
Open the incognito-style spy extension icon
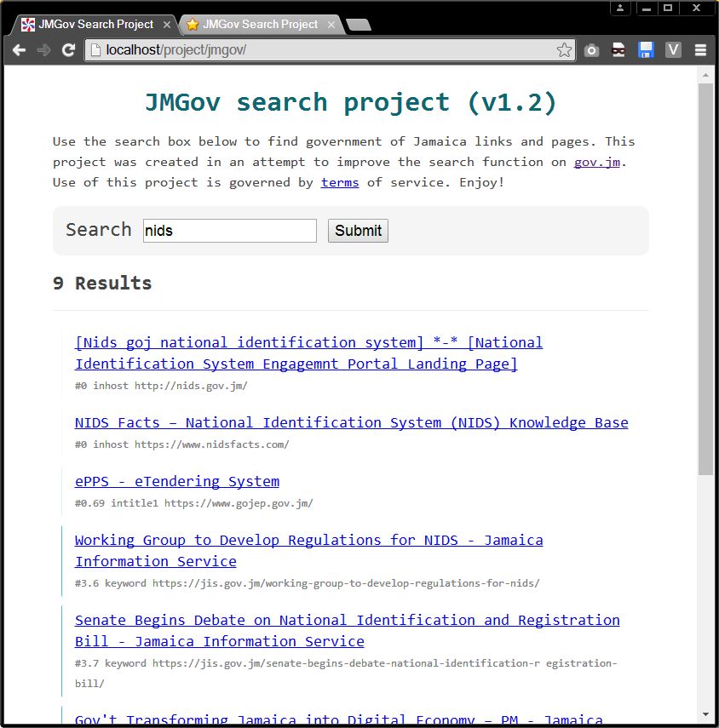[x=618, y=49]
